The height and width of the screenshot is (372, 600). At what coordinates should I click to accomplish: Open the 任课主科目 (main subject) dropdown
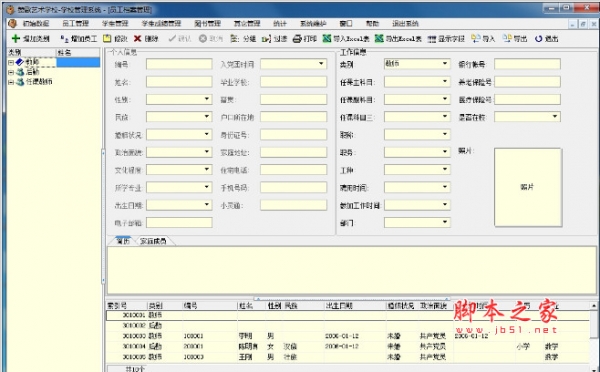click(x=445, y=81)
